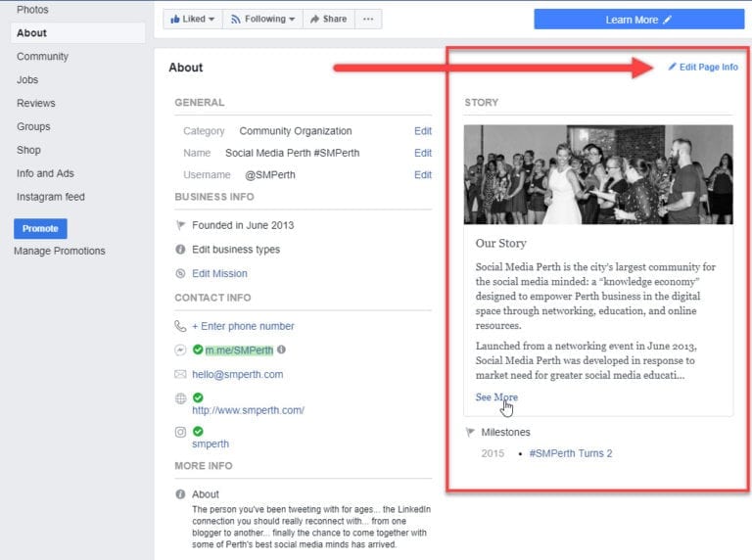Click the hello@smperth.com email link

click(x=237, y=374)
